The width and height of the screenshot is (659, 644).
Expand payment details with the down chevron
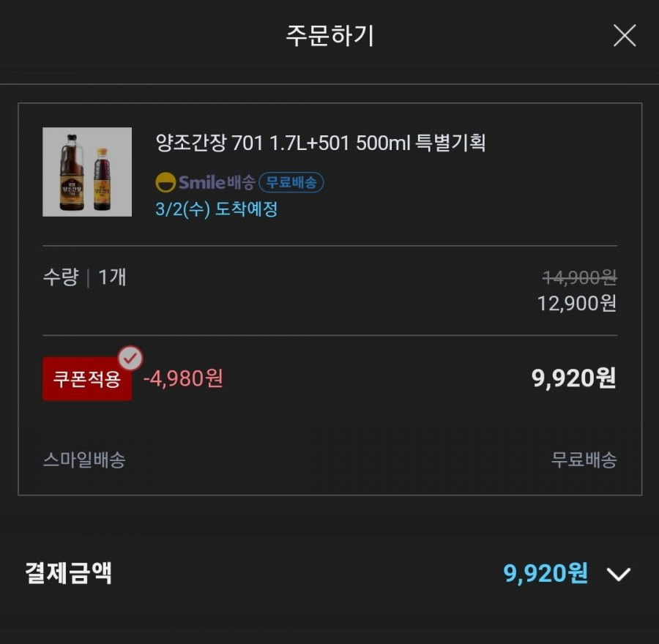(619, 574)
